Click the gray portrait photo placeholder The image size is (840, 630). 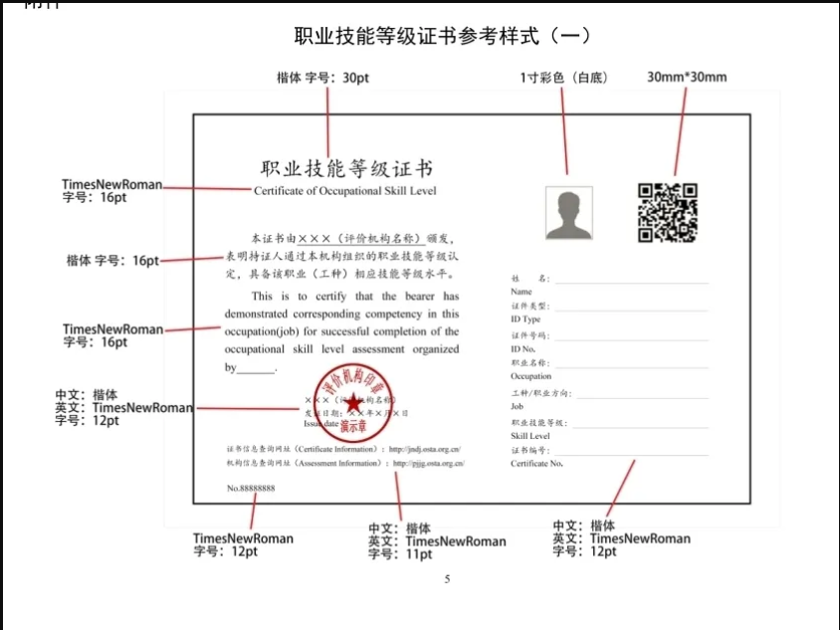[x=568, y=213]
